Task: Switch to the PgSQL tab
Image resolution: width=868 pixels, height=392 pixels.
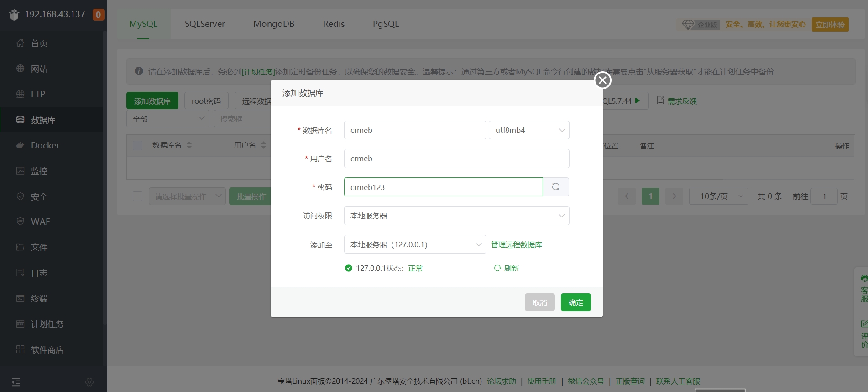Action: 386,24
